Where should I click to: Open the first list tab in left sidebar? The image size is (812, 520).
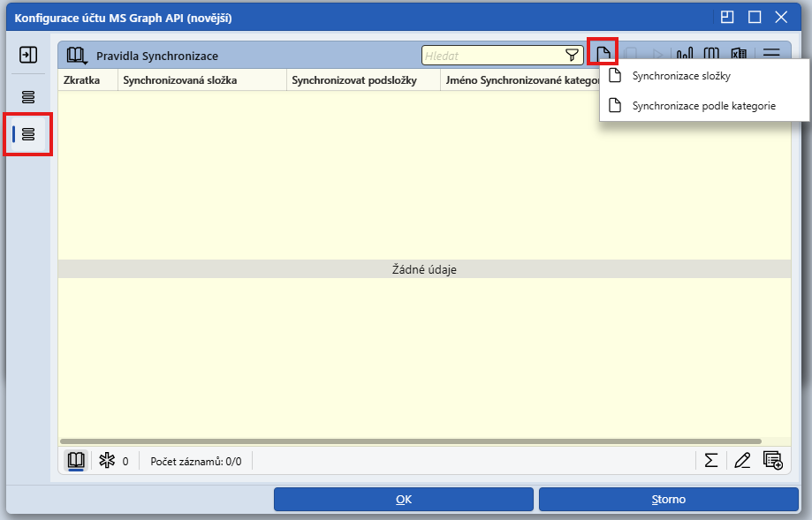(x=28, y=97)
